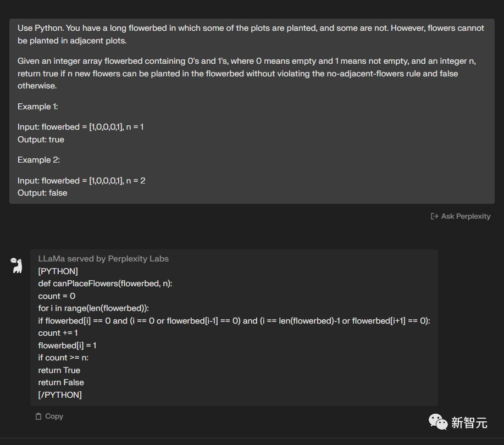Image resolution: width=504 pixels, height=445 pixels.
Task: Click the 'return True' code line
Action: [x=59, y=370]
